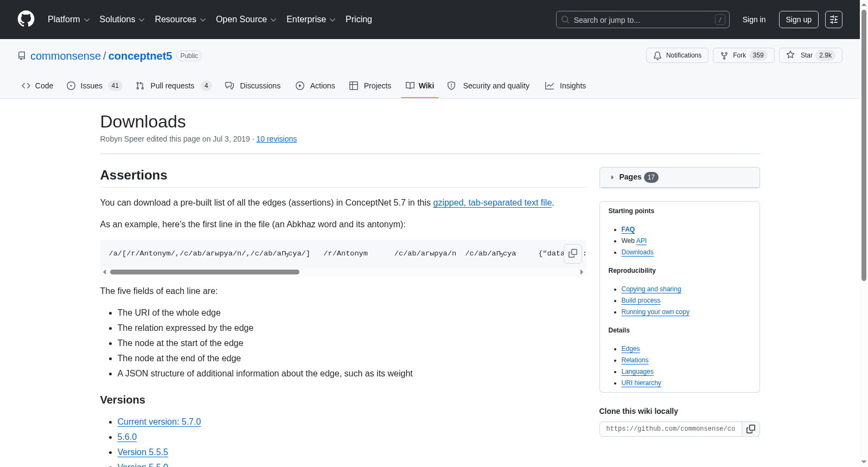Expand the Resources menu
Image resolution: width=868 pixels, height=467 pixels.
pyautogui.click(x=180, y=20)
